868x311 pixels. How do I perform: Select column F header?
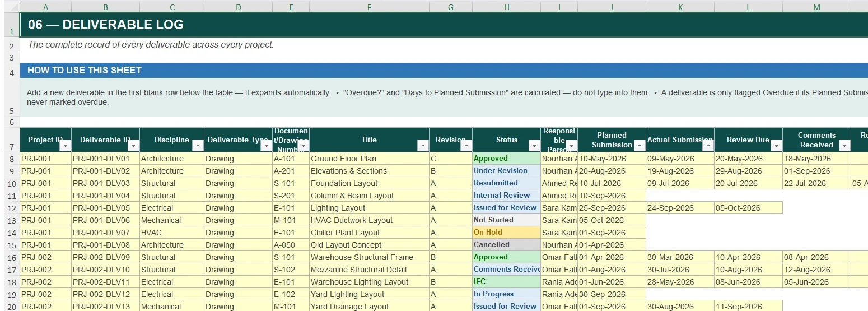pos(369,7)
